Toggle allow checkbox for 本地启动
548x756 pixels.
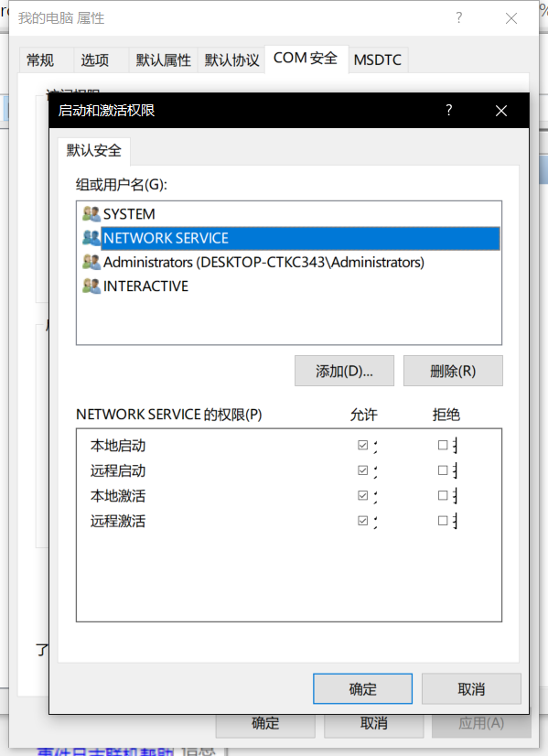tap(363, 445)
